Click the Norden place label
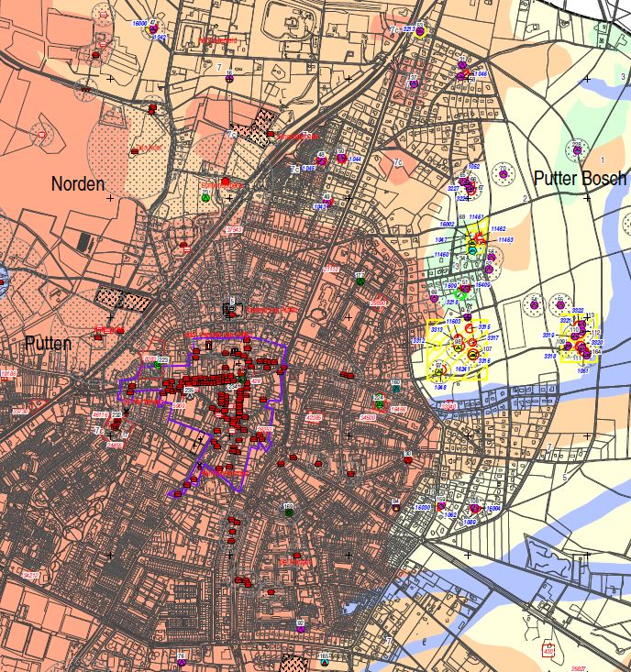Screen dimensions: 631x672 tap(78, 183)
